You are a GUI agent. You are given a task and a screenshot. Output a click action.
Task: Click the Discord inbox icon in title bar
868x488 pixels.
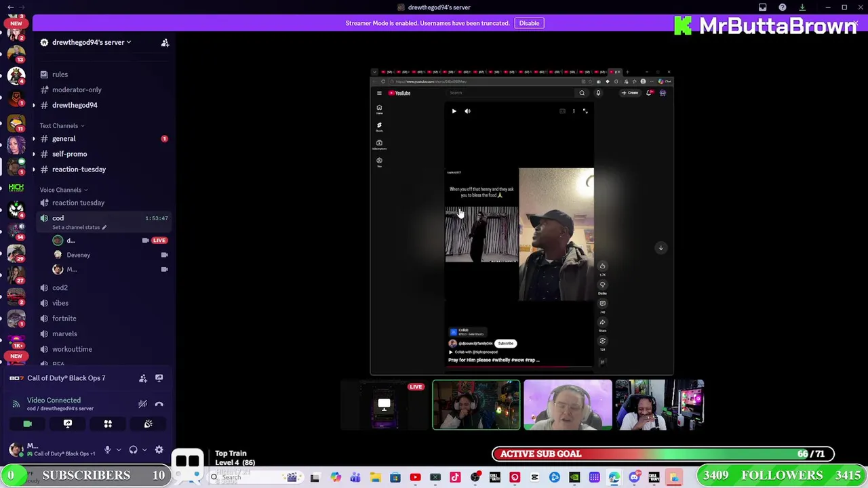click(x=762, y=7)
